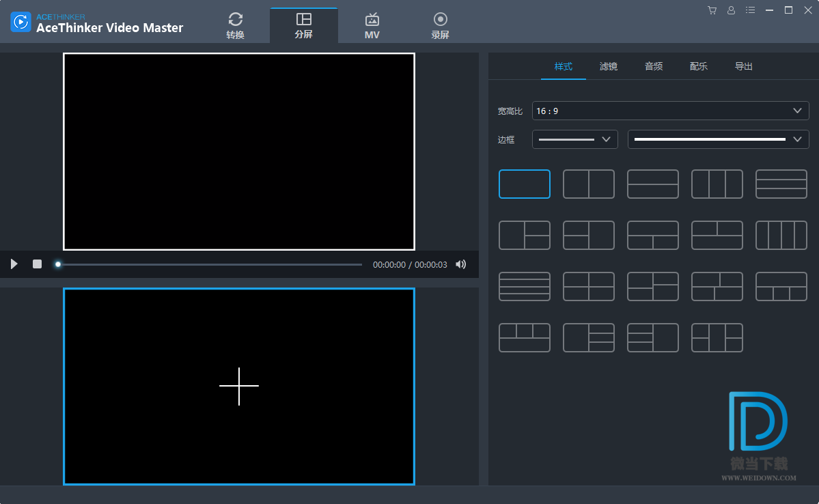Viewport: 819px width, 504px height.
Task: Expand the 宽高比 16:9 aspect ratio dropdown
Action: tap(671, 111)
